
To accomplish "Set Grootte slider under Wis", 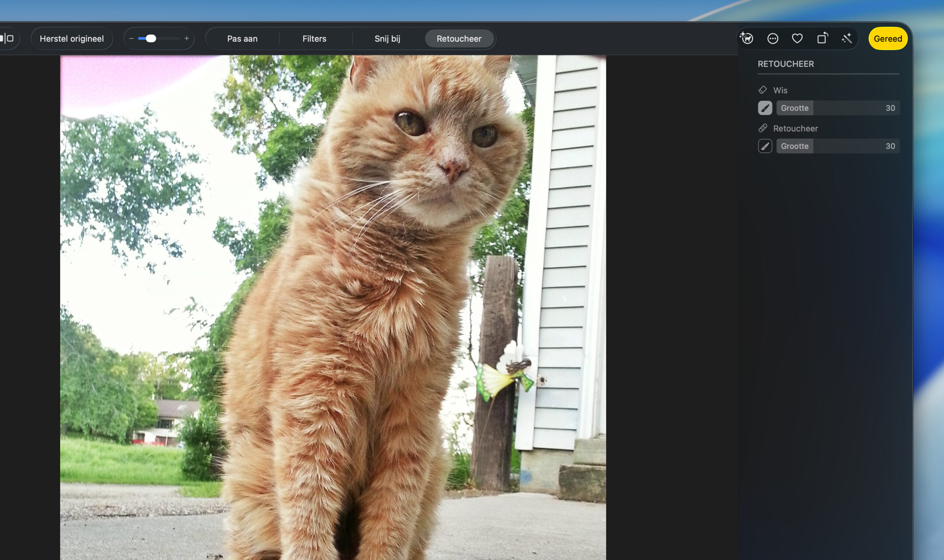I will (x=837, y=108).
